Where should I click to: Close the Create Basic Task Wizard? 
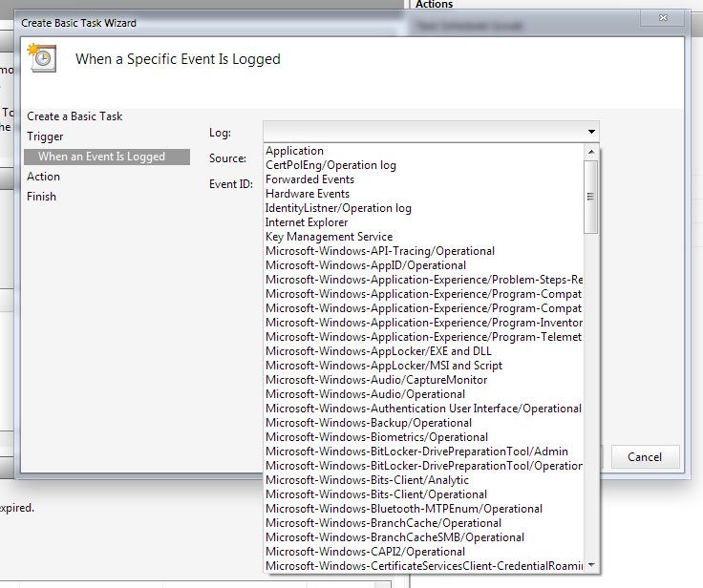tap(663, 18)
